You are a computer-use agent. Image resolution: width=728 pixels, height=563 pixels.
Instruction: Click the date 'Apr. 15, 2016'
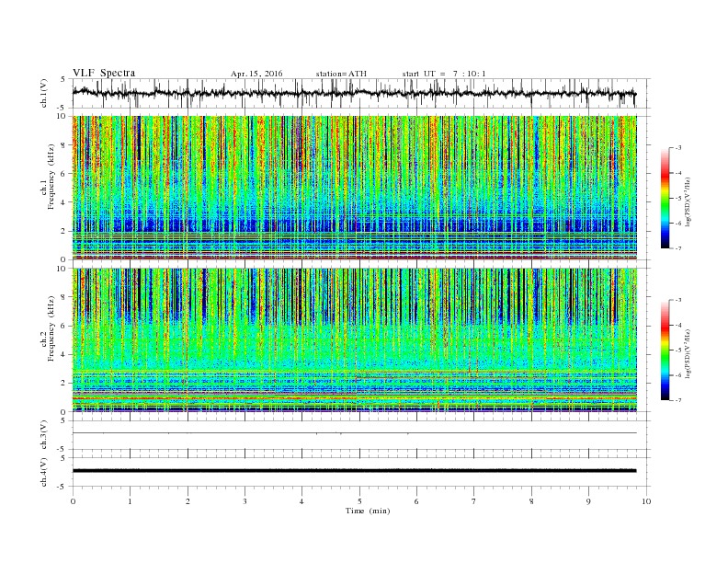tap(256, 74)
